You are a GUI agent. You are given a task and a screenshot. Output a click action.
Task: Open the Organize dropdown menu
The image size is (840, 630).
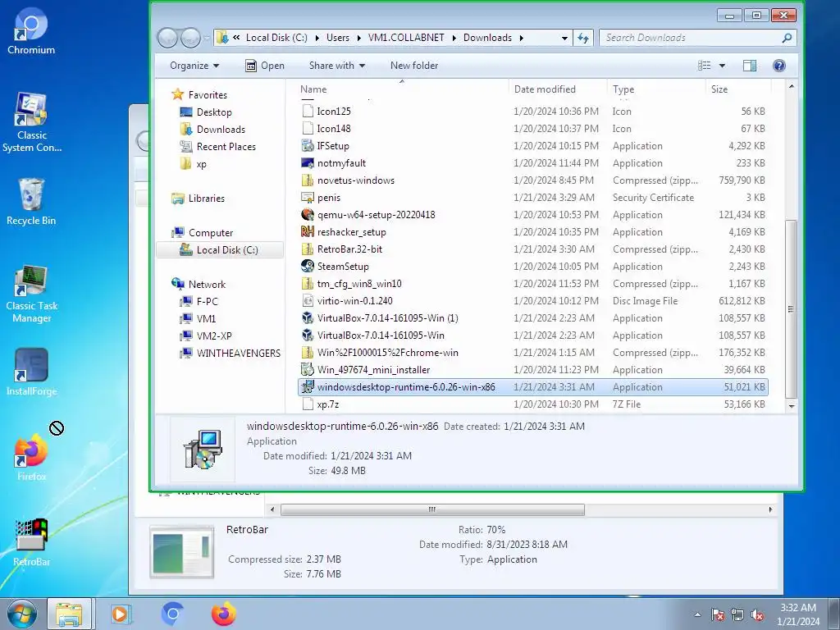(194, 66)
